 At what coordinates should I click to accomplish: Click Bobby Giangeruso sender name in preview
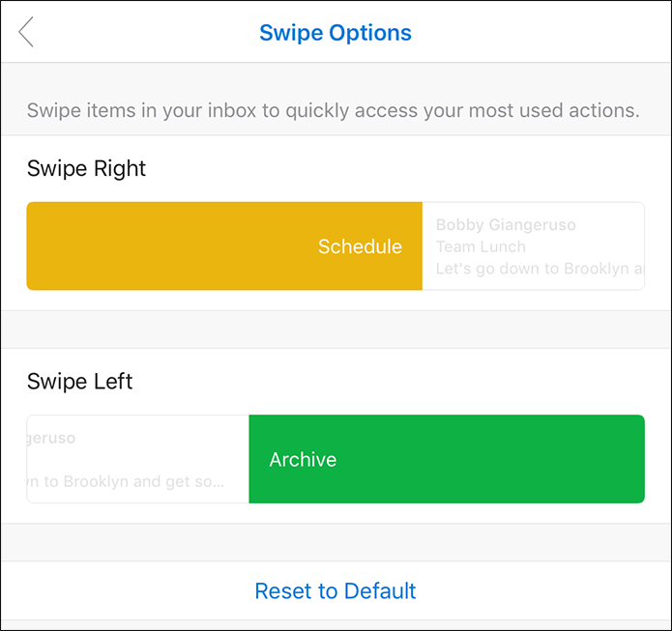[x=506, y=224]
